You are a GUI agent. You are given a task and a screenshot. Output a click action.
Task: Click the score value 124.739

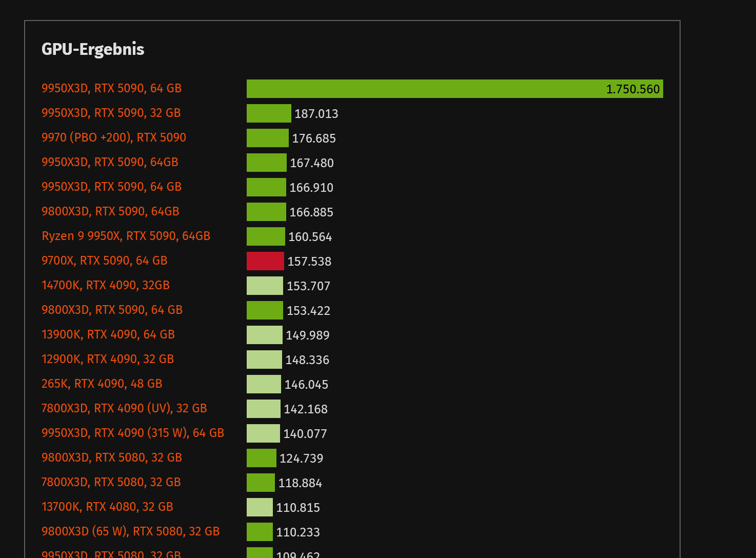click(x=302, y=459)
